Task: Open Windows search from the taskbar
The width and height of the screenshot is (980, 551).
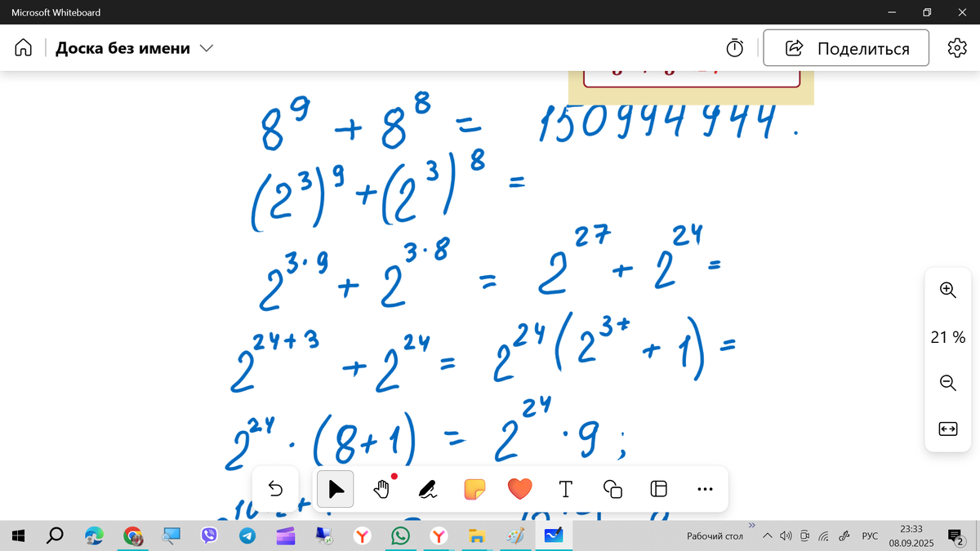Action: pos(56,535)
